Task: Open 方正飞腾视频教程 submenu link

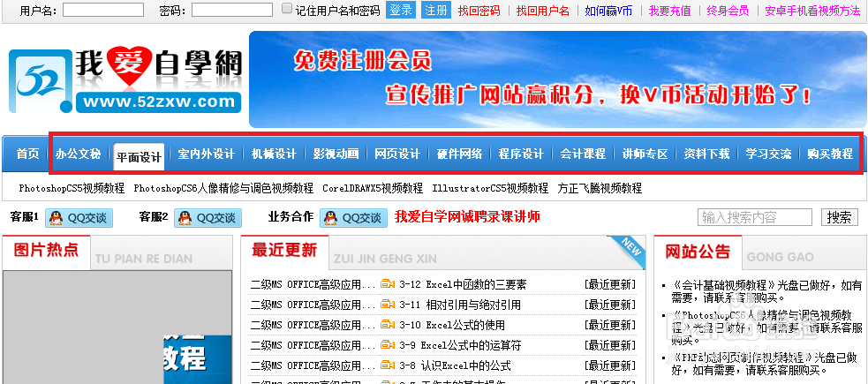Action: 600,188
